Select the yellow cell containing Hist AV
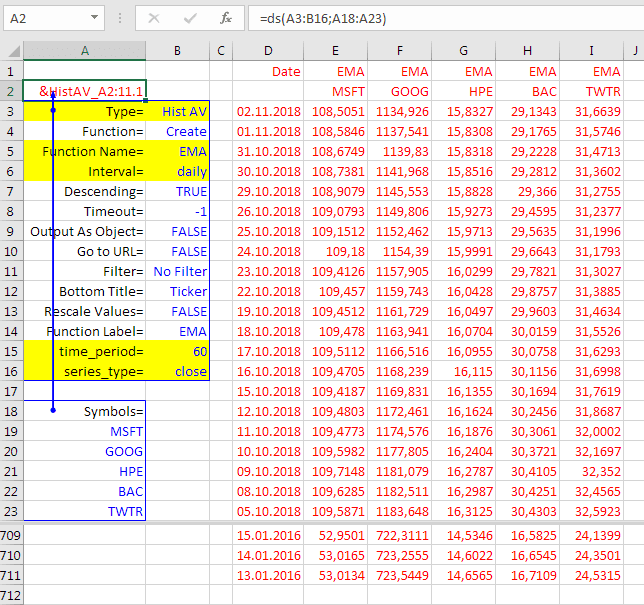Screen dimensions: 644x605 tap(178, 111)
